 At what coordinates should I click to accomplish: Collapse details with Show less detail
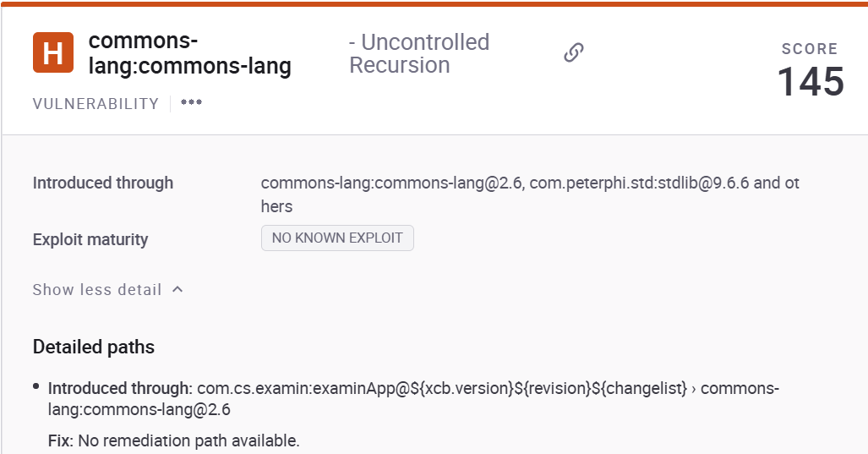coord(97,289)
